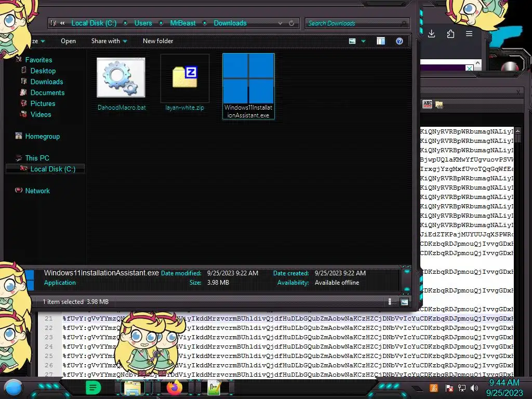532x399 pixels.
Task: Click Available offline text in details pane
Action: pyautogui.click(x=337, y=283)
